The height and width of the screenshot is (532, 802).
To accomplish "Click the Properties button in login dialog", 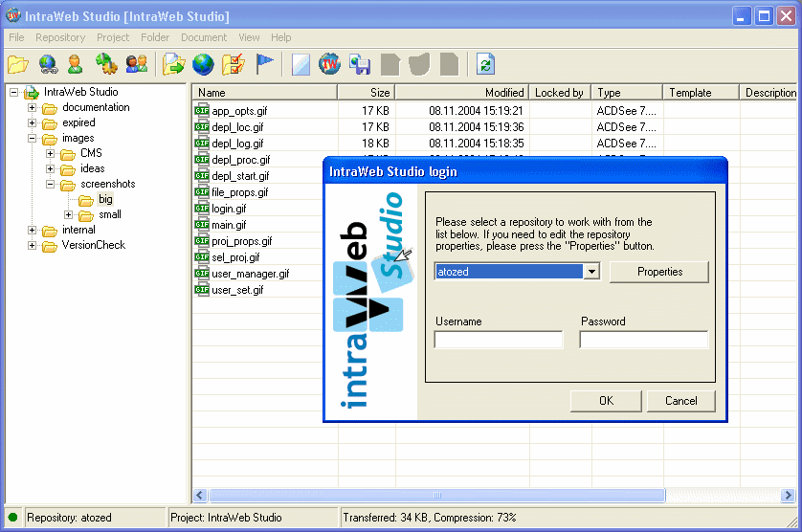I will coord(659,272).
